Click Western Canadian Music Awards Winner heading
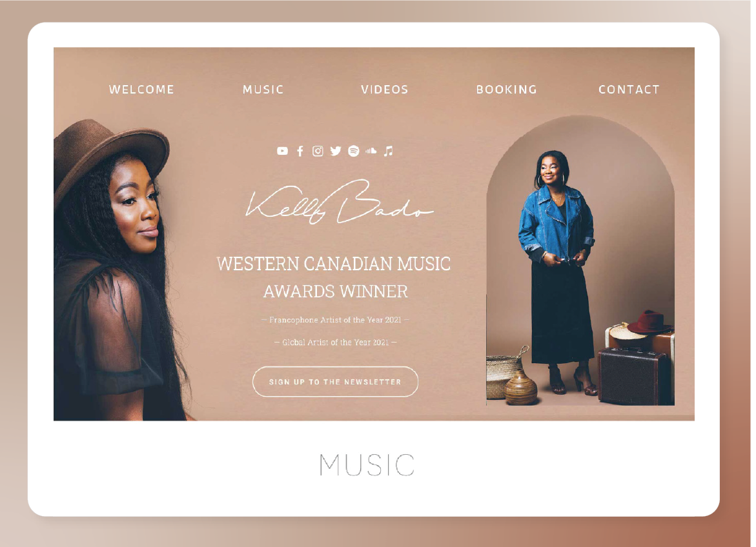The width and height of the screenshot is (756, 547). coord(334,277)
